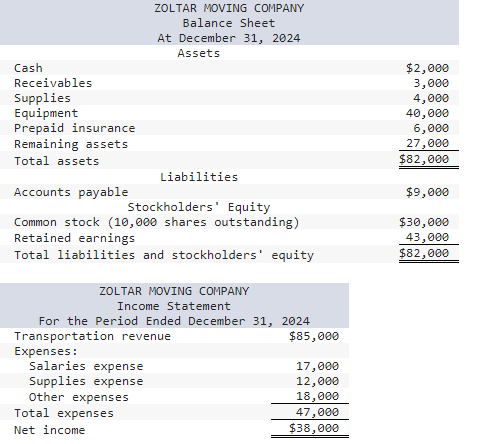Select Remaining assets value 27,000

tap(427, 143)
